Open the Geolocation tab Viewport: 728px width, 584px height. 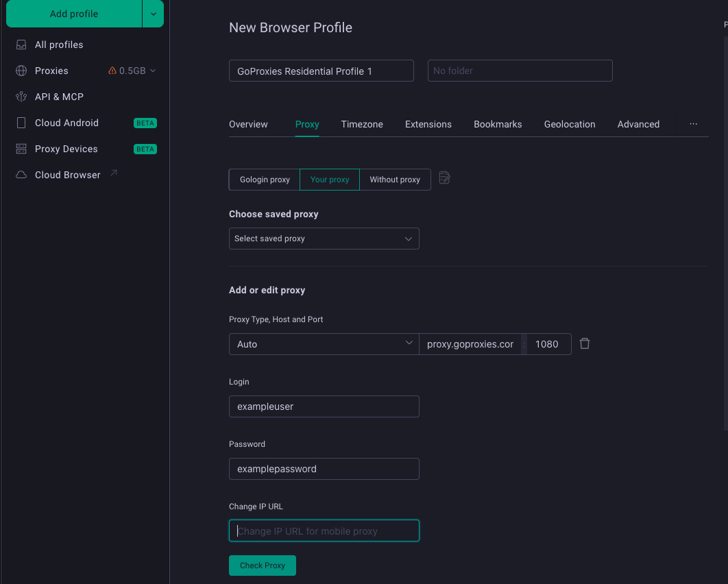570,124
